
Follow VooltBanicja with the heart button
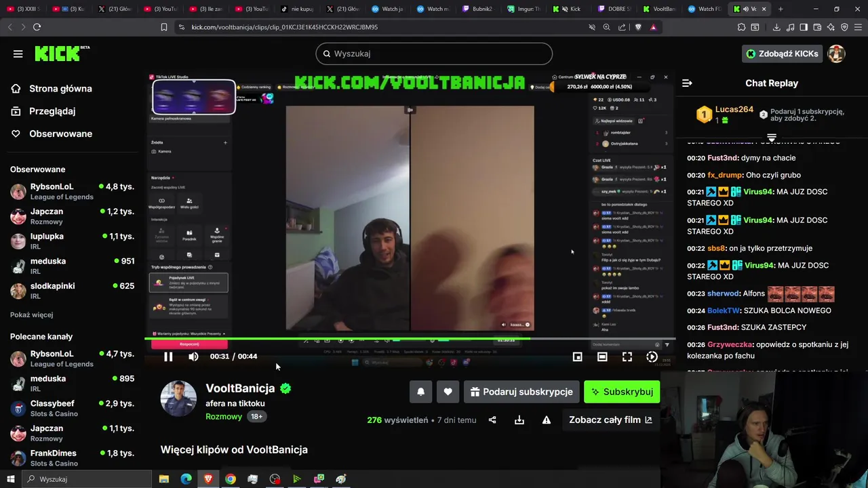click(x=448, y=392)
